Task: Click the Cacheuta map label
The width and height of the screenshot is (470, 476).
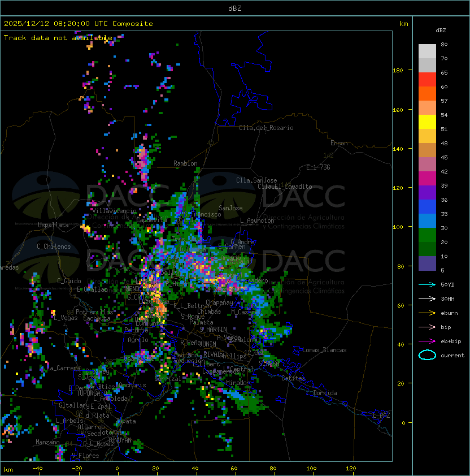Action: pos(97,318)
